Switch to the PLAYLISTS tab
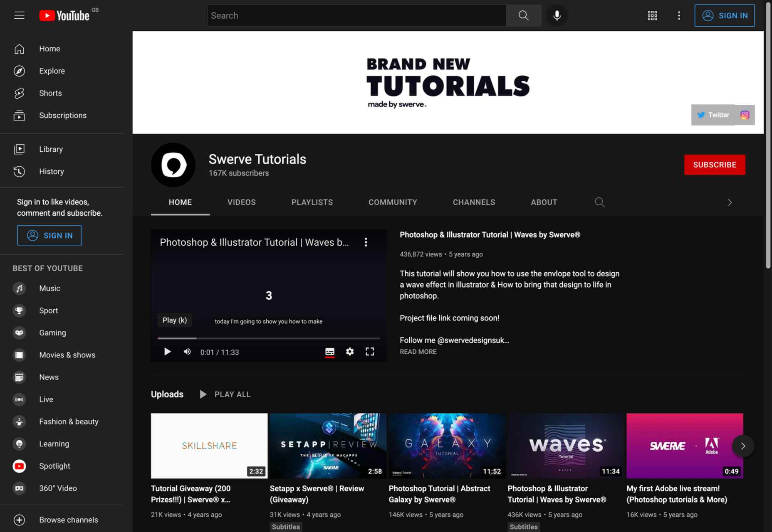This screenshot has height=532, width=772. point(312,202)
